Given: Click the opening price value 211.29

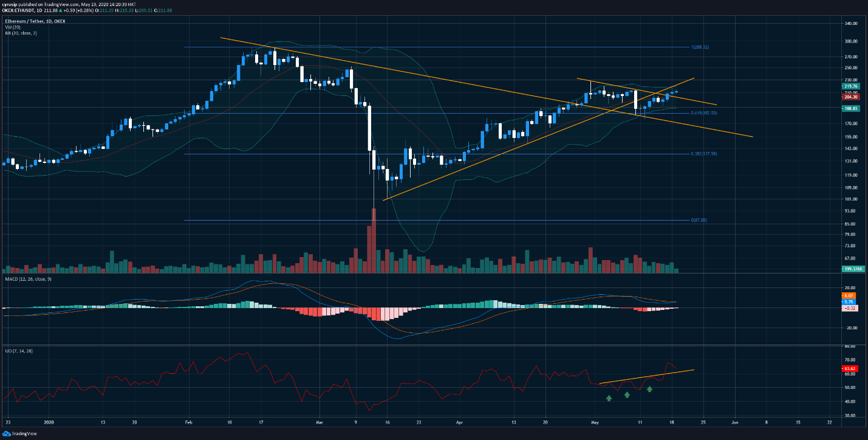Looking at the screenshot, I should (x=106, y=10).
